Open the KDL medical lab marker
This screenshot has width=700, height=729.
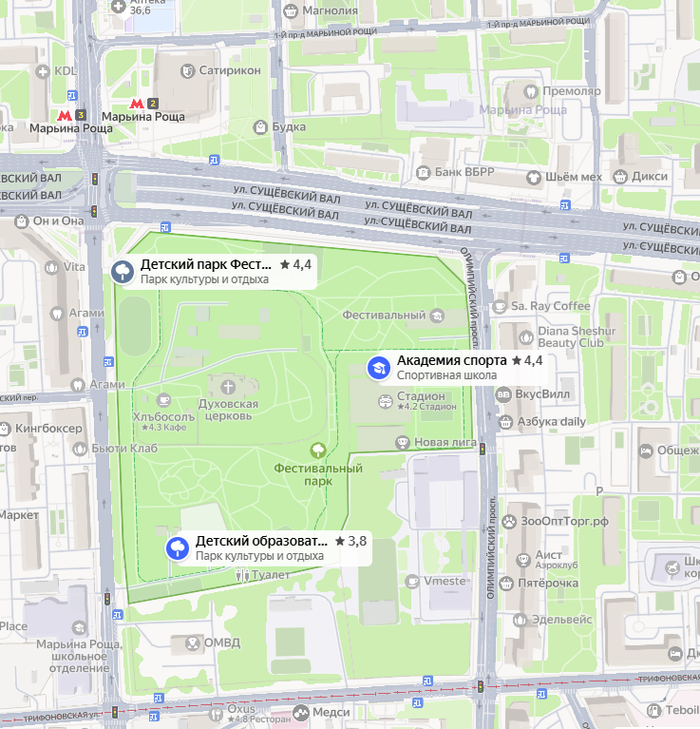[x=43, y=71]
